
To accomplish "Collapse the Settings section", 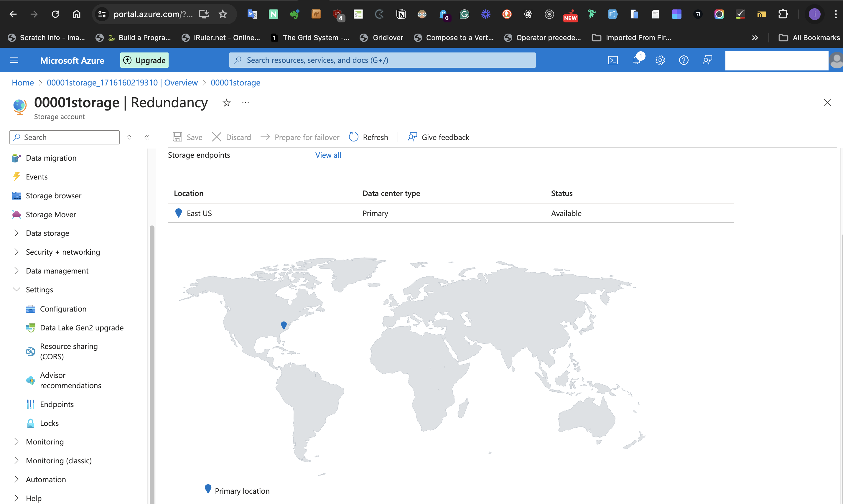I will [39, 290].
